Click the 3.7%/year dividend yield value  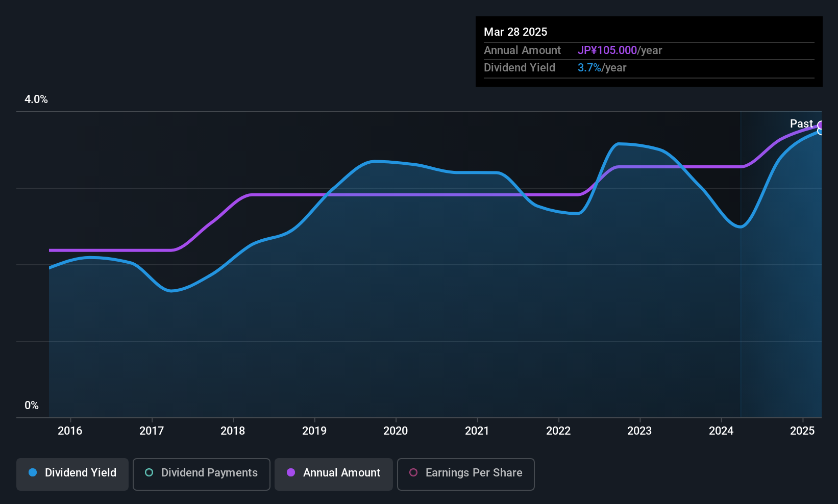(x=602, y=68)
